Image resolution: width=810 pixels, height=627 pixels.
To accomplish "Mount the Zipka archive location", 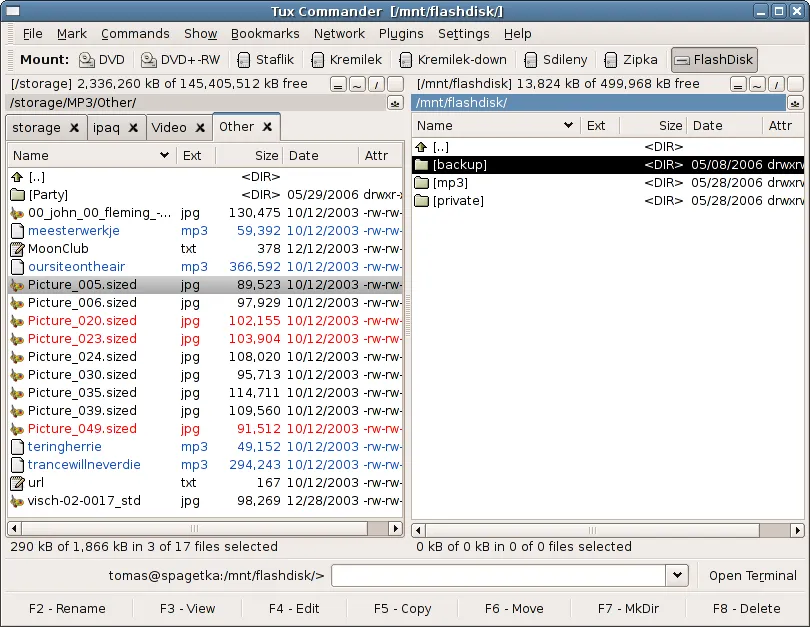I will [x=631, y=59].
